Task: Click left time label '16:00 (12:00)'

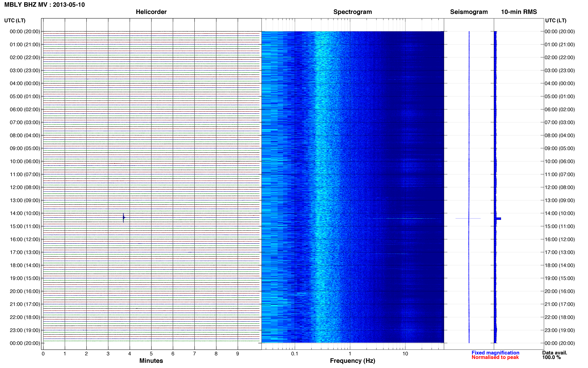Action: click(x=25, y=239)
